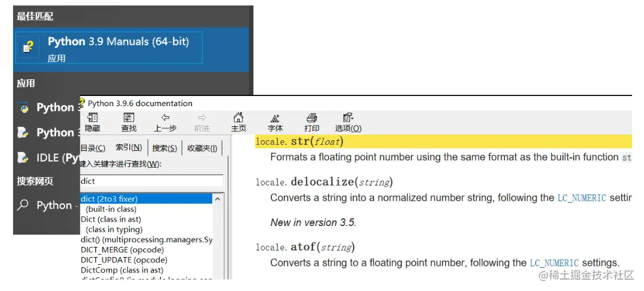Click the Home (主页) house icon
644x291 pixels.
(238, 118)
